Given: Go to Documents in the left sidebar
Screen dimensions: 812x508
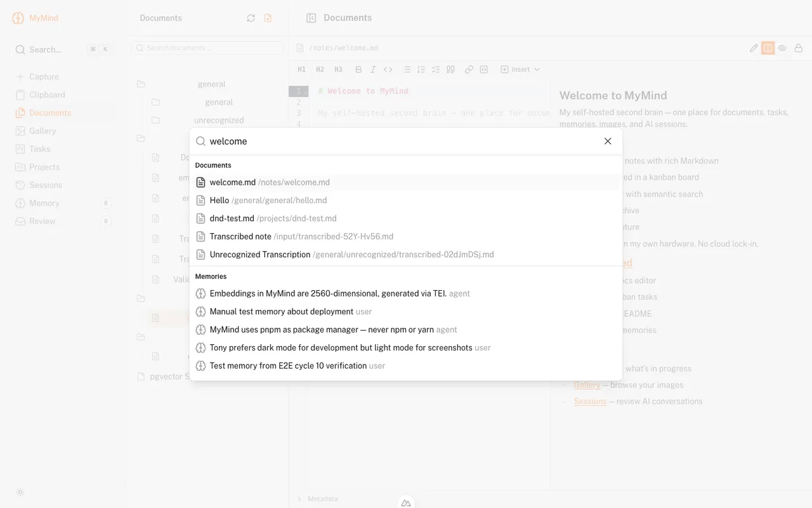Looking at the screenshot, I should coord(43,113).
